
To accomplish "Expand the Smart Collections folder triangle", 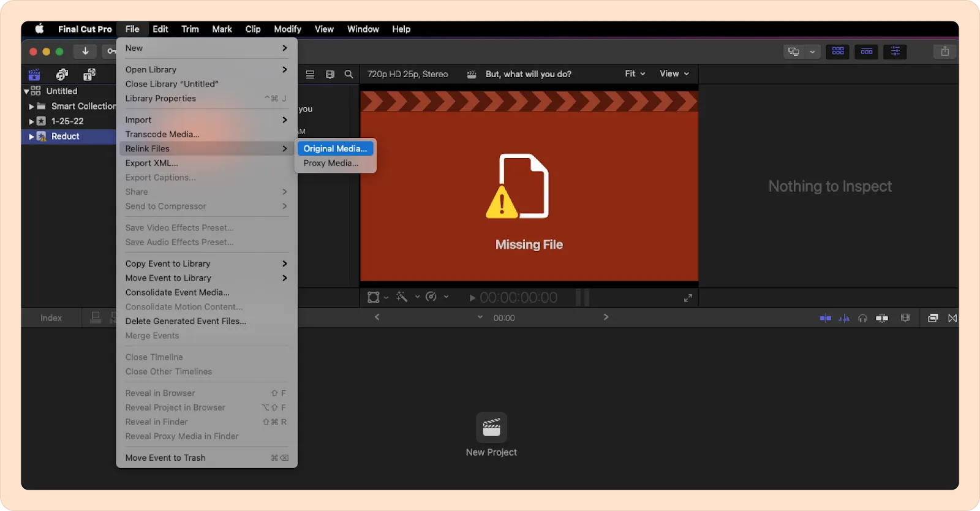I will pos(31,107).
